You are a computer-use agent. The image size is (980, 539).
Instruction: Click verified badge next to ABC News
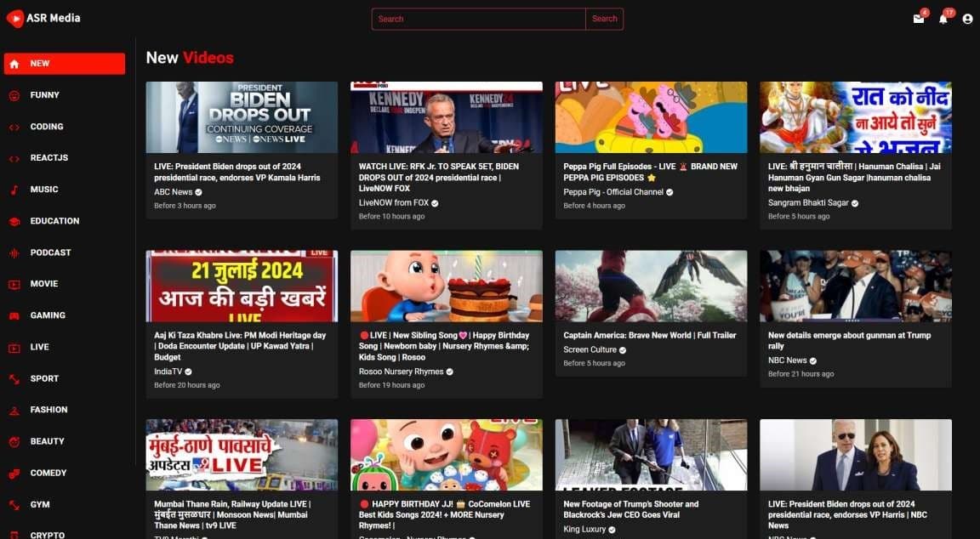[x=199, y=192]
